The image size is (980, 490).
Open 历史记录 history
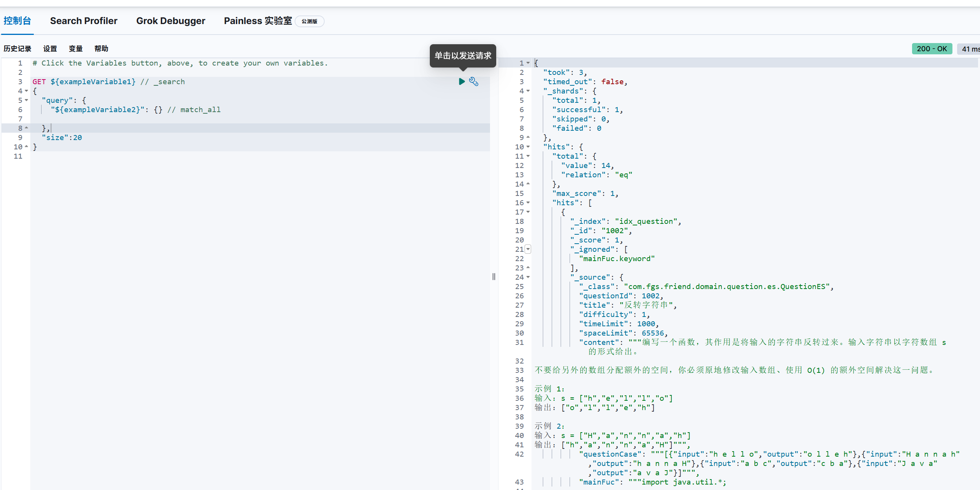point(17,48)
